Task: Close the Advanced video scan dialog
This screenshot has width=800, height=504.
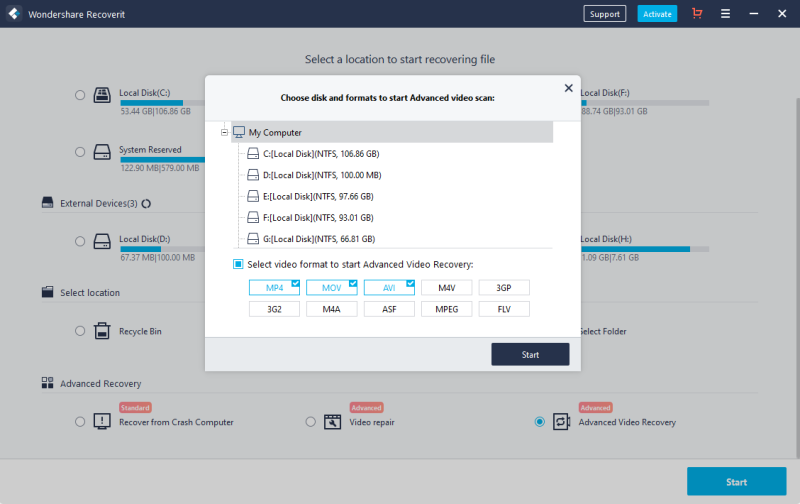Action: point(569,88)
